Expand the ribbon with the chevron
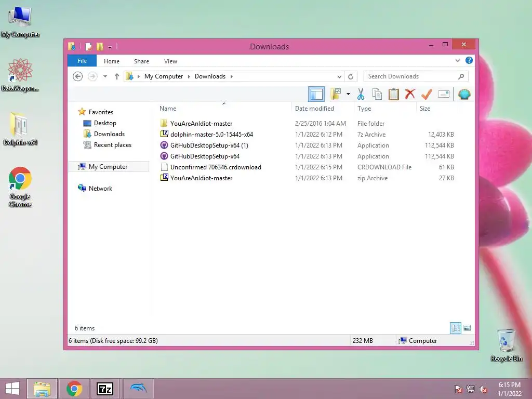The width and height of the screenshot is (532, 399). 457,60
